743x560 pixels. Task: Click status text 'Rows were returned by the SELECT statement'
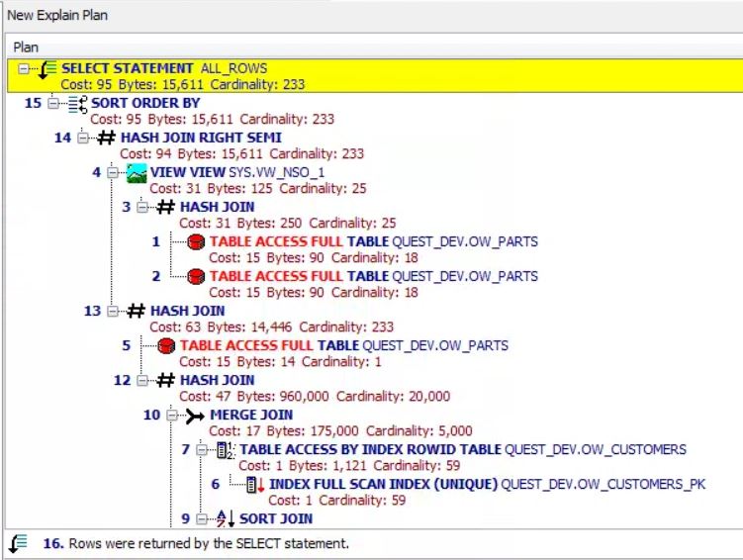209,543
